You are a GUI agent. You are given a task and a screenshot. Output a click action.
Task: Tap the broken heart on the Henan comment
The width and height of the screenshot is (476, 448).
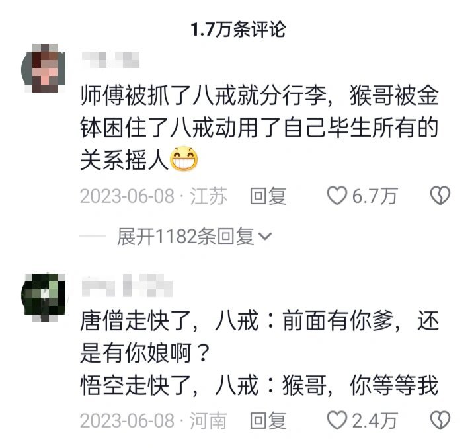(x=440, y=420)
